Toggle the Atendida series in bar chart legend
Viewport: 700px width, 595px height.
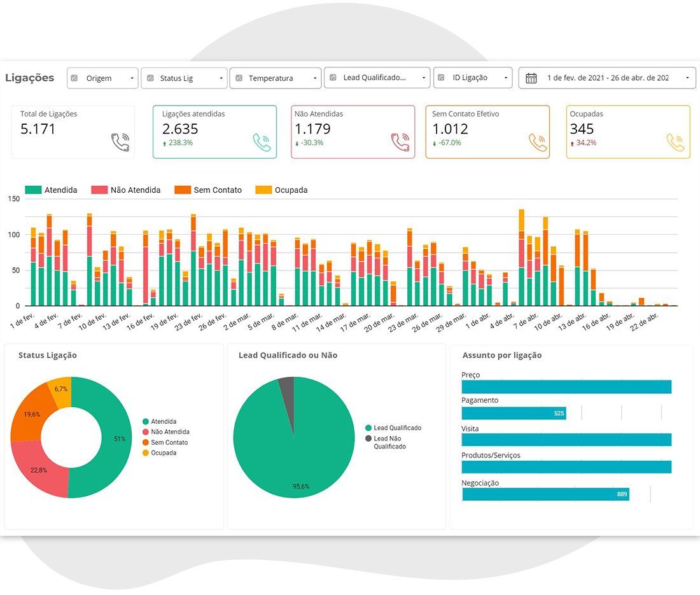coord(51,190)
